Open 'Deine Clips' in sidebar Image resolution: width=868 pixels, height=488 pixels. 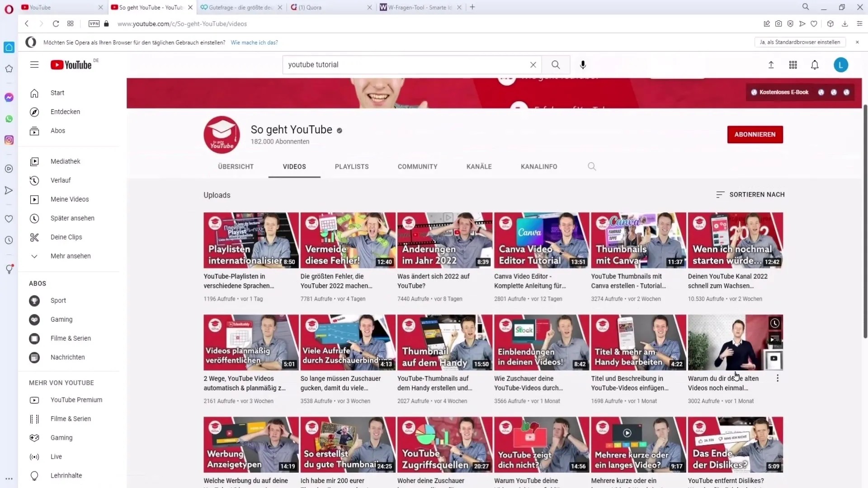tap(69, 237)
